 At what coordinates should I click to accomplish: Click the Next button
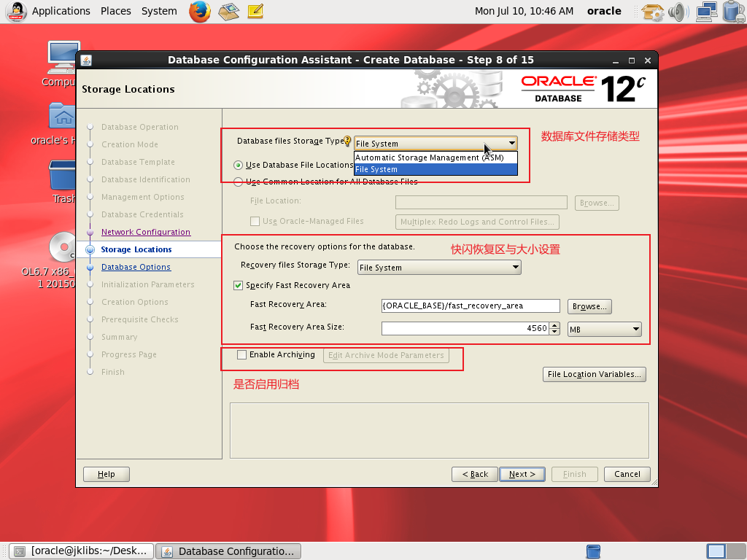[522, 474]
